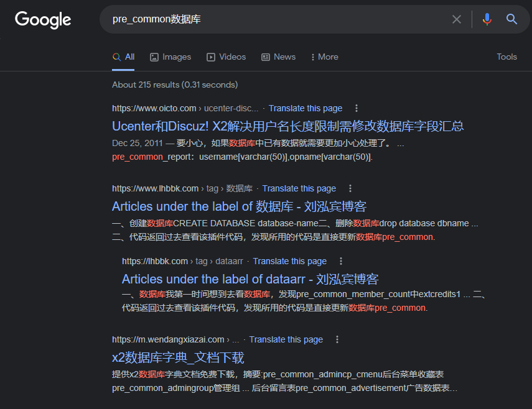
Task: Open 'Articles under the label of dataarr' result
Action: [x=250, y=279]
